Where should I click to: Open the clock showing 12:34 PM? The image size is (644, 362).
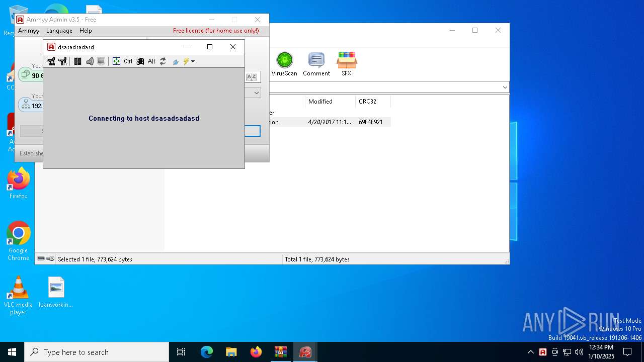pyautogui.click(x=601, y=352)
